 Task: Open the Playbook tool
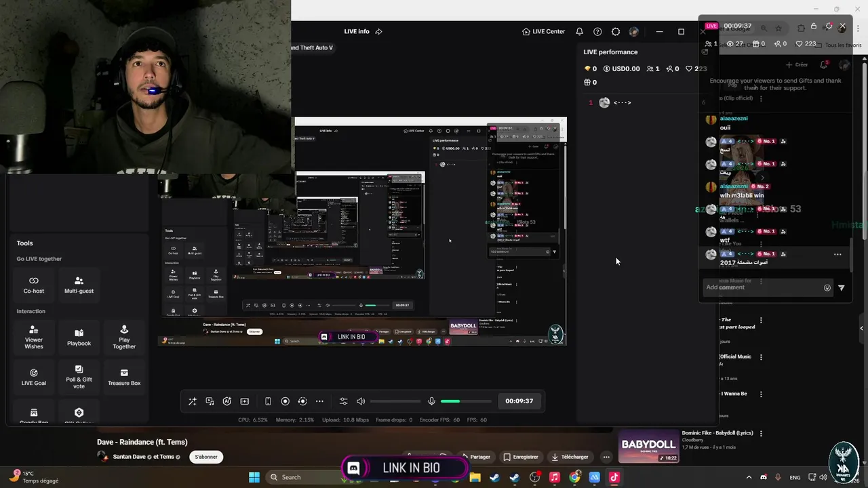coord(79,337)
